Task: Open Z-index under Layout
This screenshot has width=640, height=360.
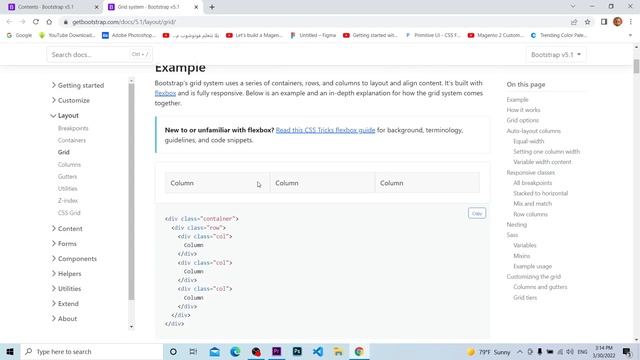Action: click(68, 201)
